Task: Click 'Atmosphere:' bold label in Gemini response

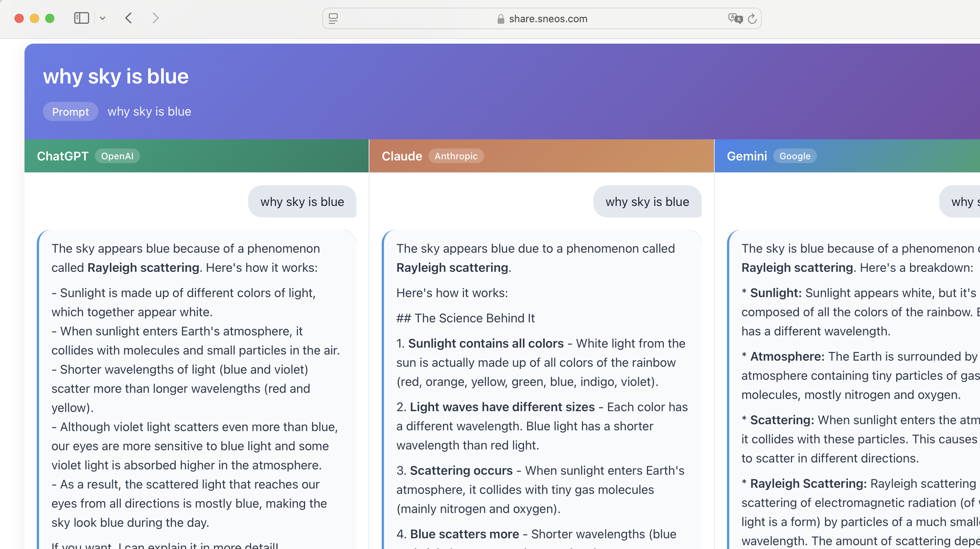Action: [x=787, y=356]
